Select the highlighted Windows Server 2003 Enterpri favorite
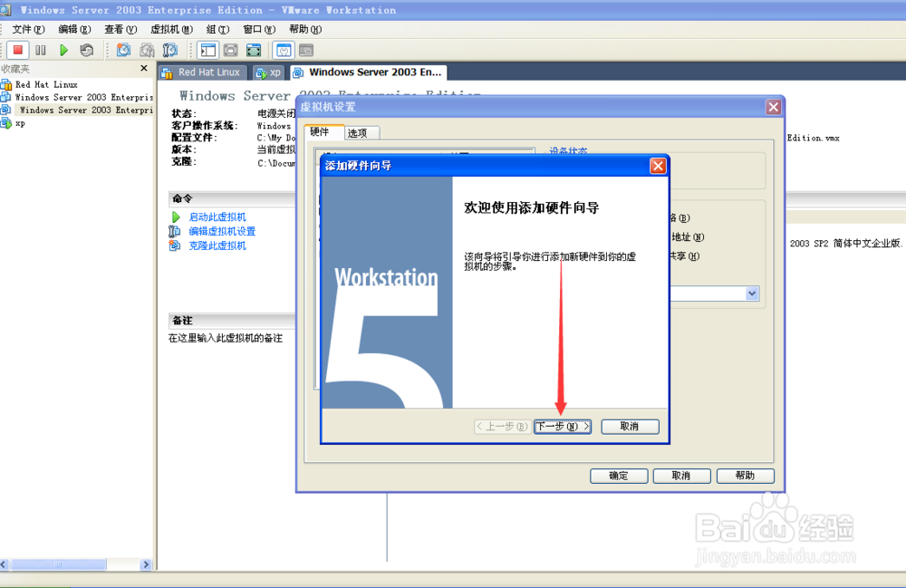This screenshot has width=906, height=588. tap(86, 110)
